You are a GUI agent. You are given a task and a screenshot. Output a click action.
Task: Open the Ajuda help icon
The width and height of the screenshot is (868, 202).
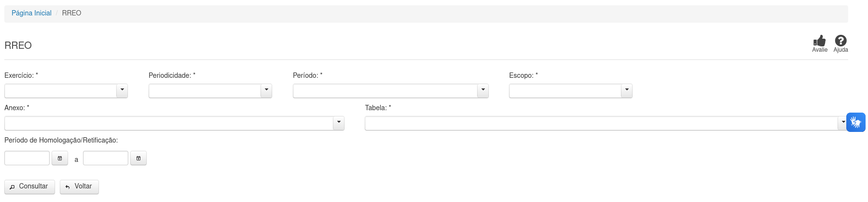pyautogui.click(x=840, y=41)
